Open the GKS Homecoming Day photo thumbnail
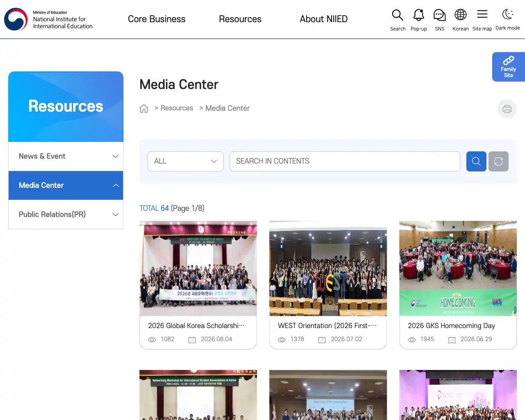The width and height of the screenshot is (525, 420). click(x=458, y=269)
